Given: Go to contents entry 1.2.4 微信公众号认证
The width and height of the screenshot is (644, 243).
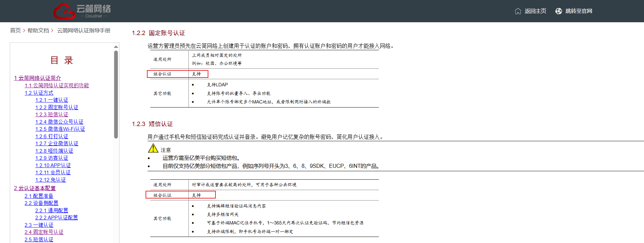Looking at the screenshot, I should click(x=59, y=122).
